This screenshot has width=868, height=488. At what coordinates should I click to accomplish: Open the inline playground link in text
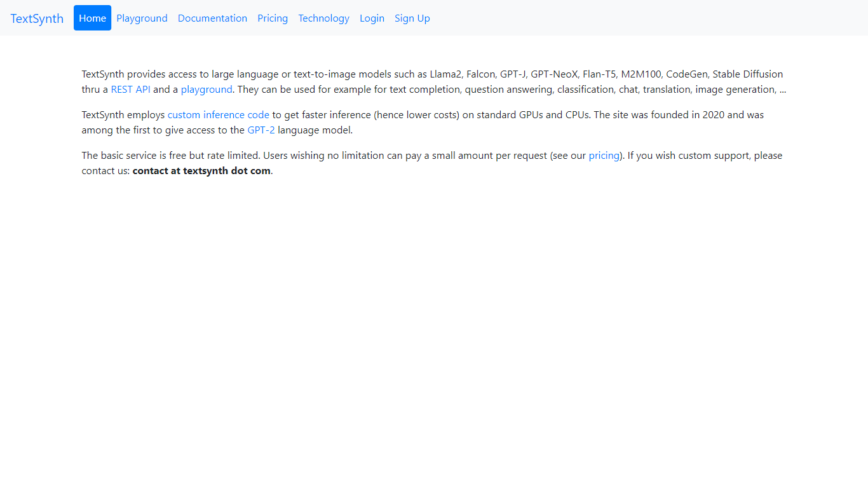click(x=207, y=90)
